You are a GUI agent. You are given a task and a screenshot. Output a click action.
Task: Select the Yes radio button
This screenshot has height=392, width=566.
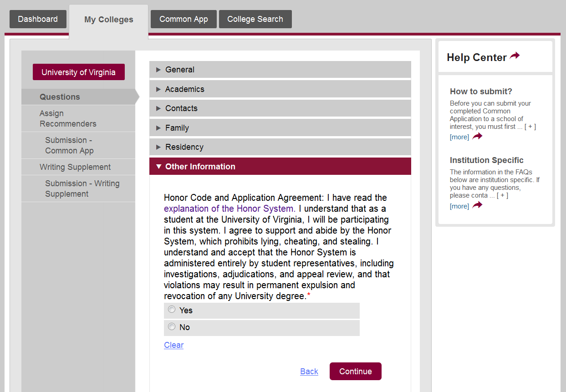[172, 310]
